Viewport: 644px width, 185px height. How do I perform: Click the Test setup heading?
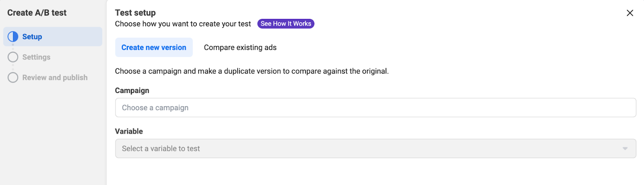135,13
